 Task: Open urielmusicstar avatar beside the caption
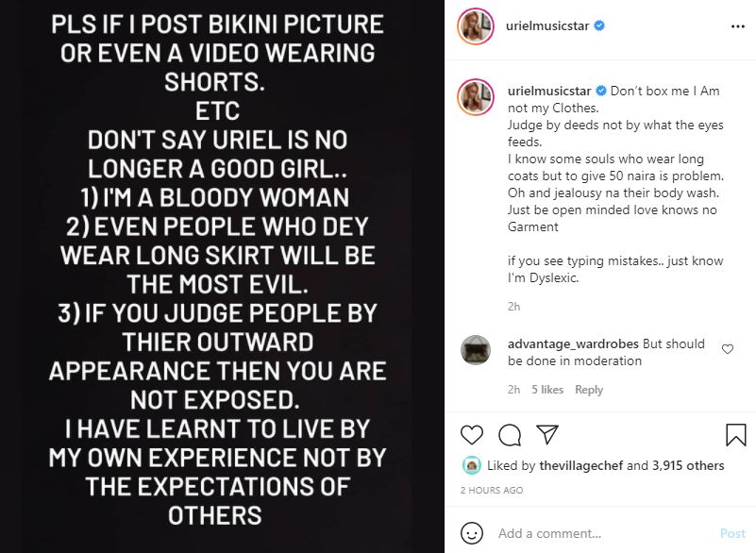click(477, 97)
